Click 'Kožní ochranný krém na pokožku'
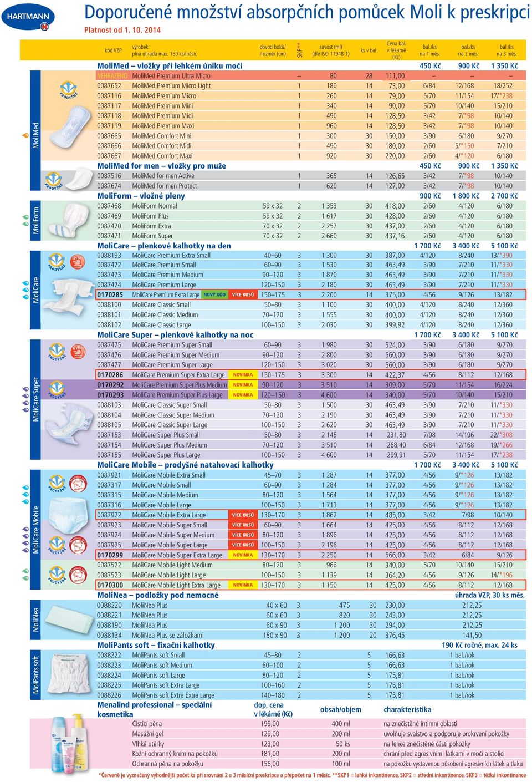 point(175,754)
